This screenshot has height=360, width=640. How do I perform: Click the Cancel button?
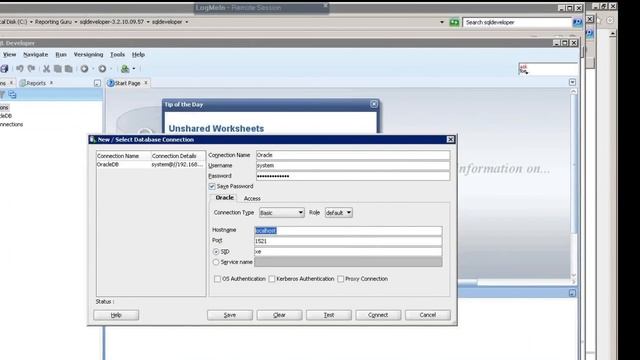coord(428,315)
